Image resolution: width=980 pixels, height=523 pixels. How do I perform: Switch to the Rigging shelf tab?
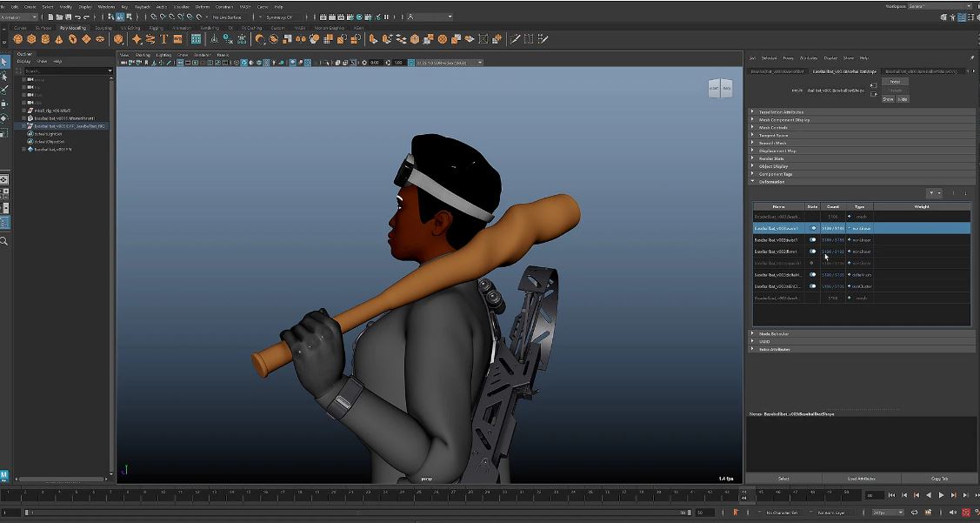pyautogui.click(x=157, y=28)
